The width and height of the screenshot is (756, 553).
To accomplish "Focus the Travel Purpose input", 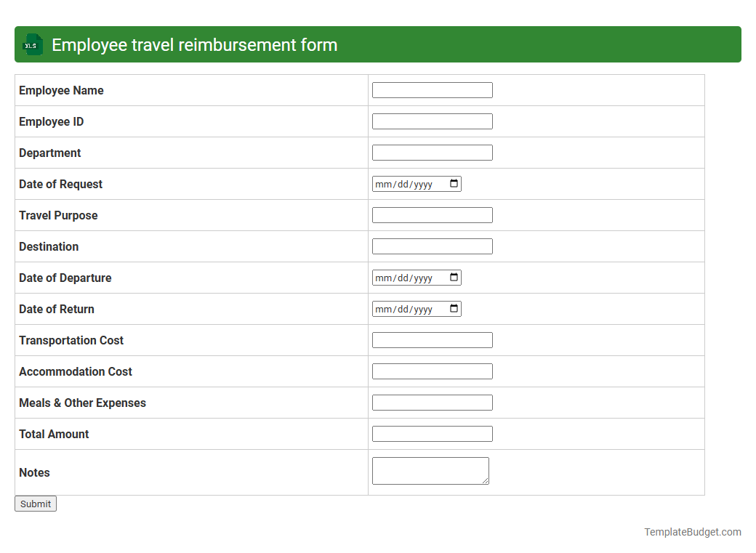I will coord(432,214).
